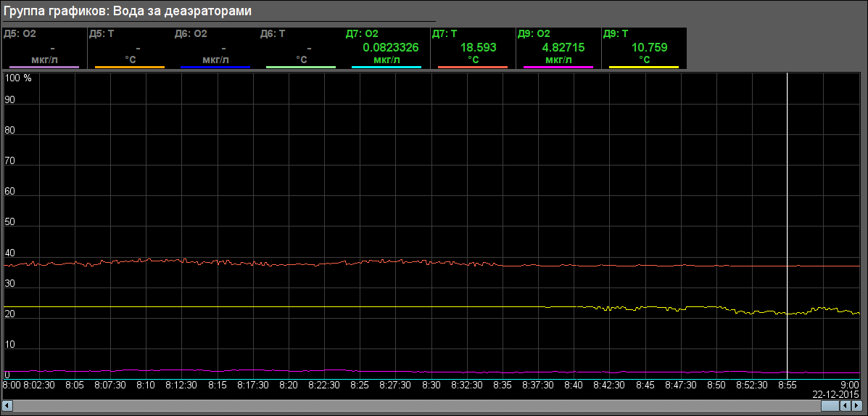The image size is (868, 416).
Task: Click the value 0.0823326
Action: point(391,48)
